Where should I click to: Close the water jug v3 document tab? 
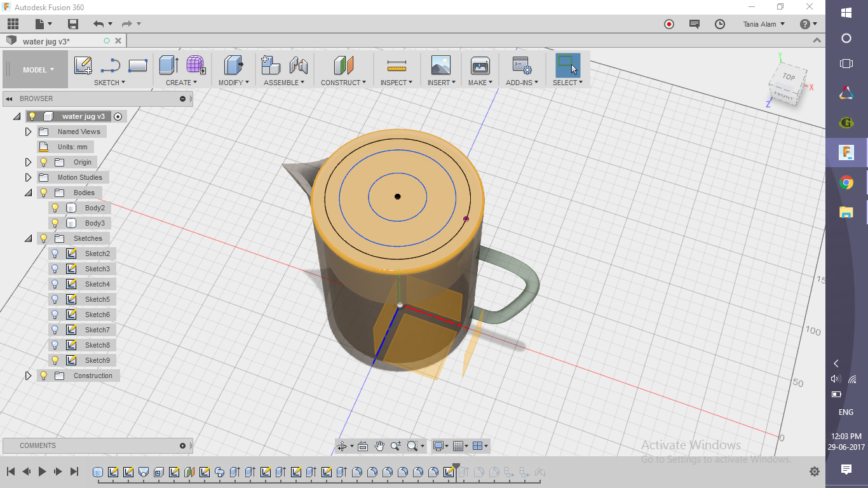pyautogui.click(x=118, y=41)
